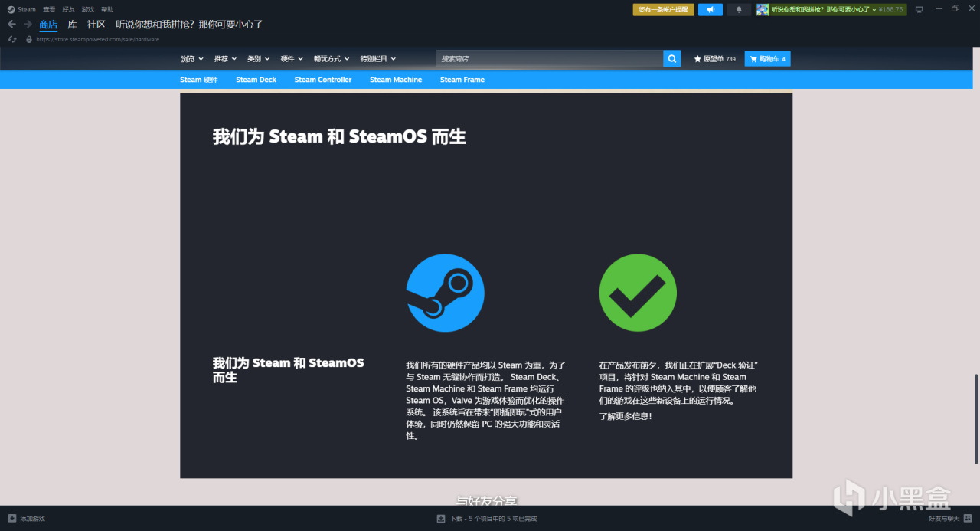This screenshot has width=980, height=531.
Task: Expand the 浏览 dropdown
Action: tap(192, 58)
